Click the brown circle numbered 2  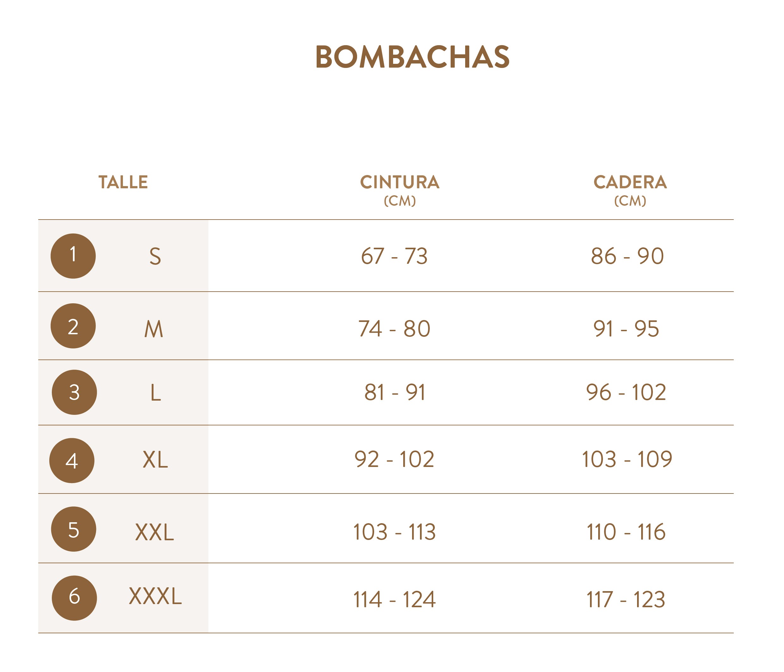[73, 326]
